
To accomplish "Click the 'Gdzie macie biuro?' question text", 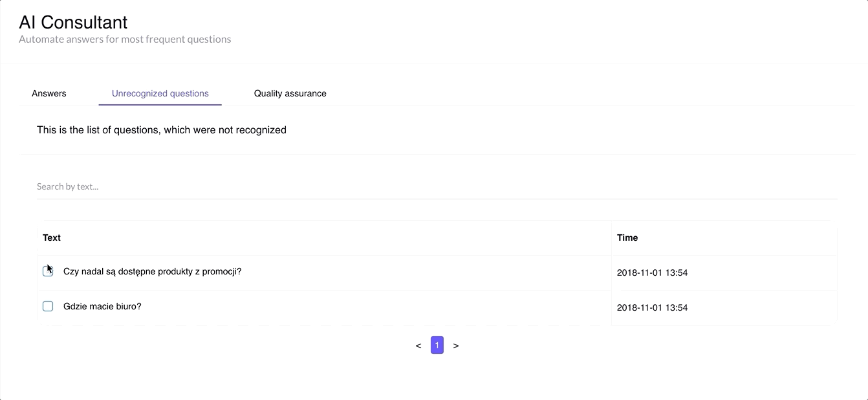I will click(102, 306).
